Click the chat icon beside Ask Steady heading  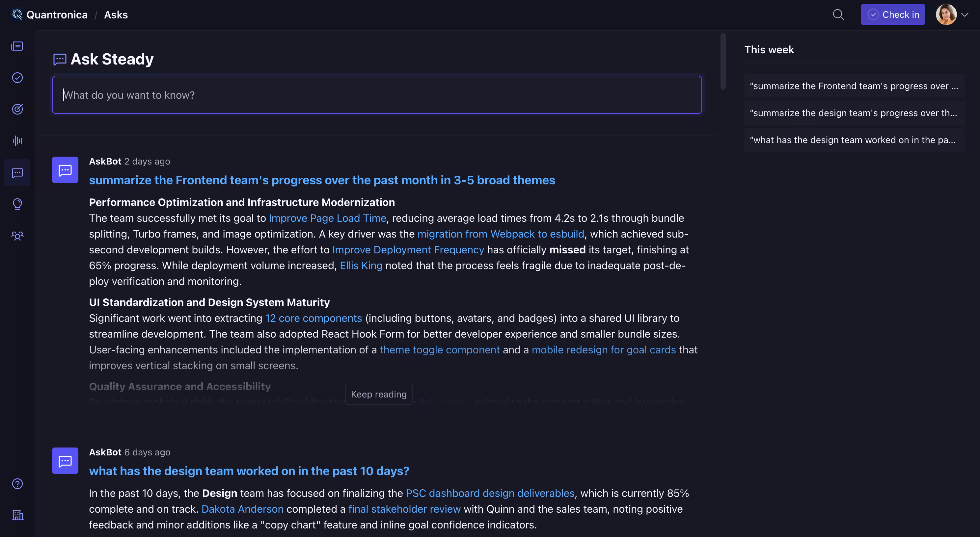[x=60, y=59]
